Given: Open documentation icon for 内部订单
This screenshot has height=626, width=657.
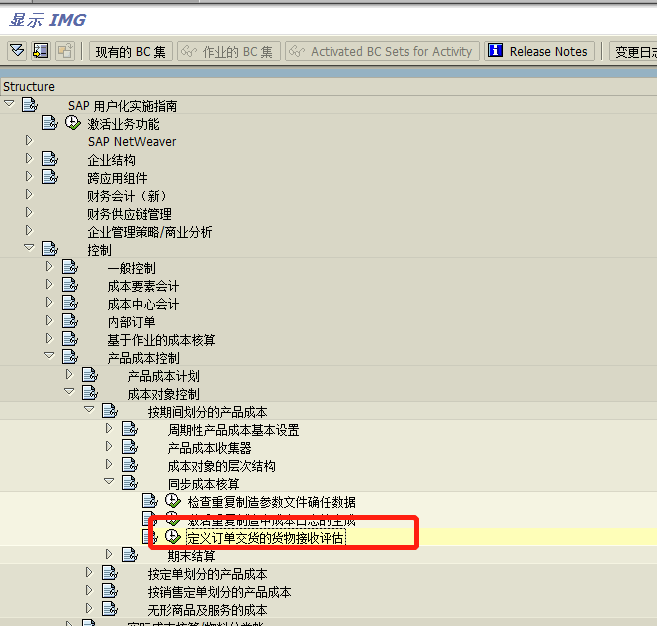Looking at the screenshot, I should tap(70, 321).
